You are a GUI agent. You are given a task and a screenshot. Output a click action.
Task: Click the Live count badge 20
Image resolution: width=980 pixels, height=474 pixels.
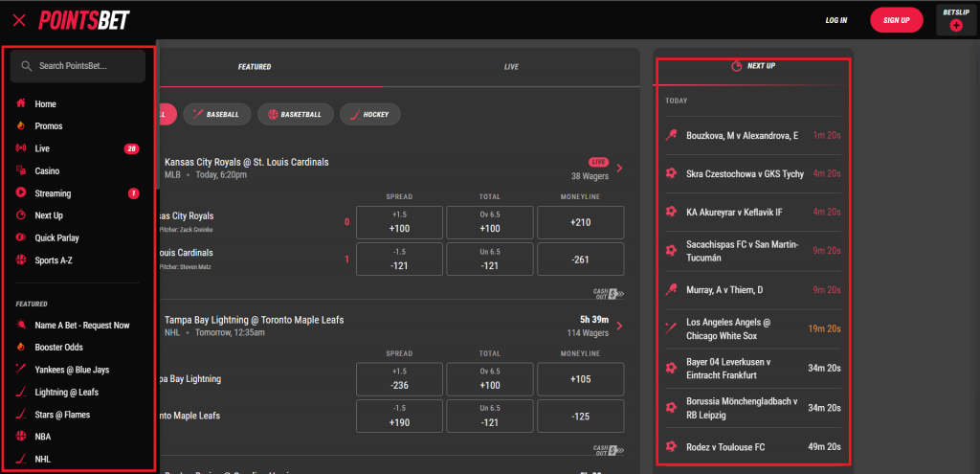point(131,148)
